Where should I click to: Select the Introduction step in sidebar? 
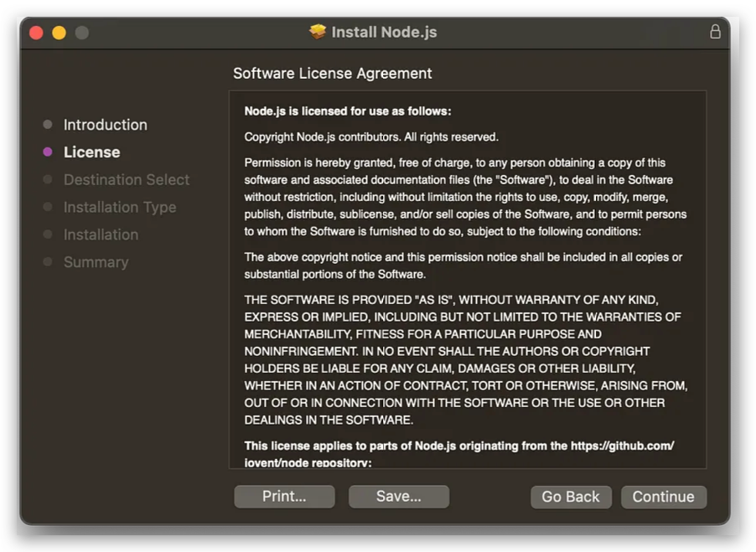click(105, 125)
